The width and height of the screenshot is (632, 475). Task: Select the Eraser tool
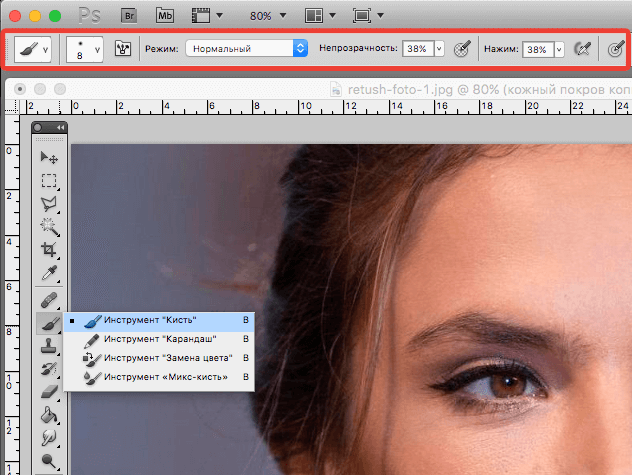coord(48,392)
